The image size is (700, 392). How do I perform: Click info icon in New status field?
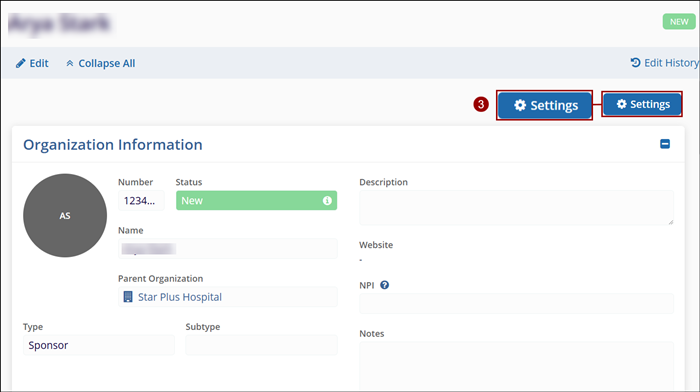(327, 200)
